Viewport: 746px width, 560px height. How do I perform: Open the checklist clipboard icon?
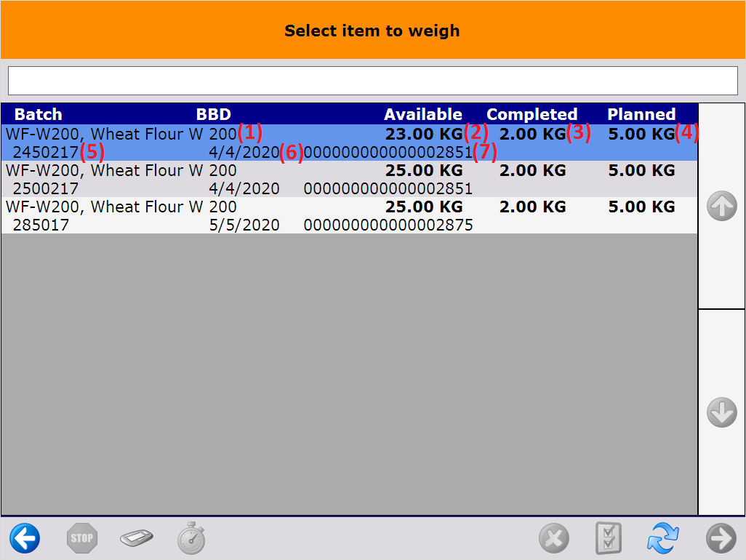pos(608,539)
